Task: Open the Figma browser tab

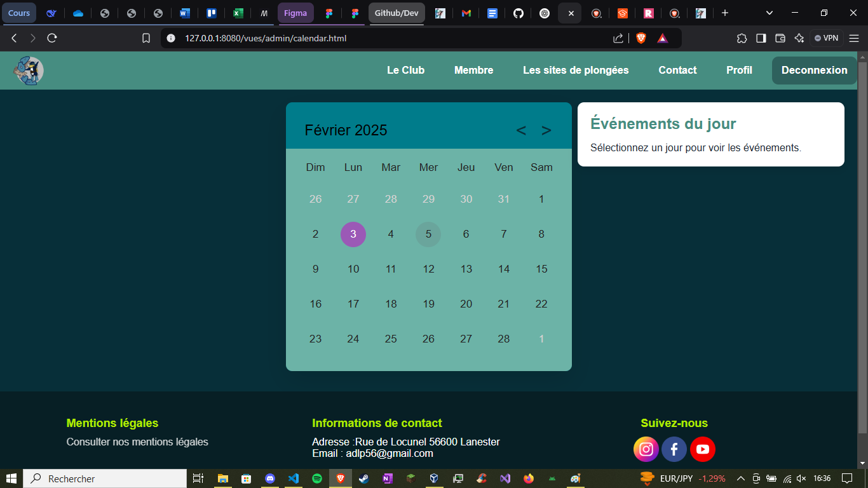Action: click(x=295, y=13)
